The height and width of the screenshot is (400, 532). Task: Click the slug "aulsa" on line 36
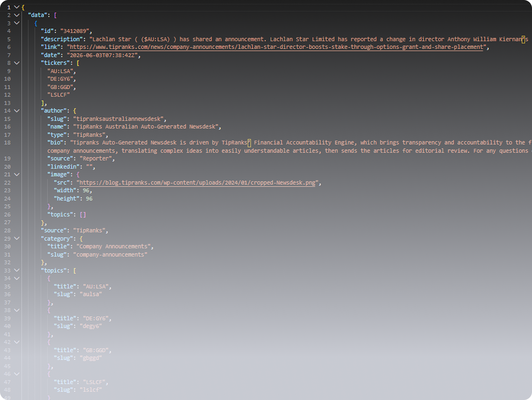pos(91,294)
